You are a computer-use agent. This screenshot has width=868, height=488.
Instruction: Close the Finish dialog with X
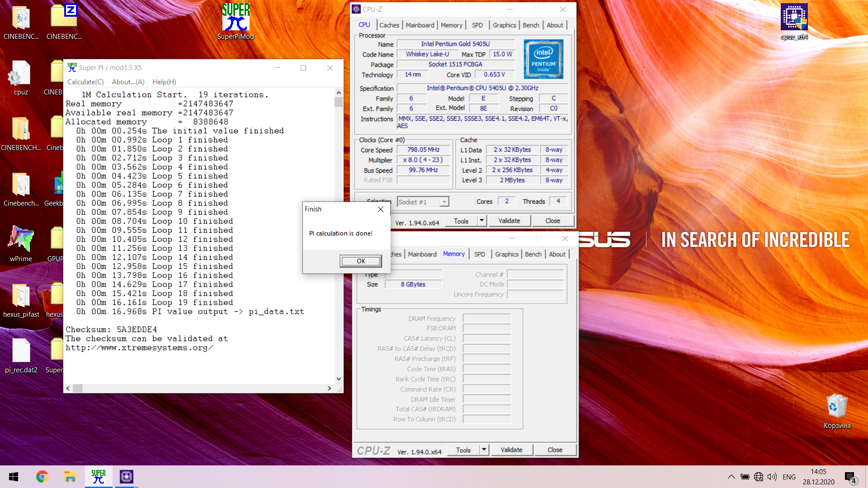[381, 209]
